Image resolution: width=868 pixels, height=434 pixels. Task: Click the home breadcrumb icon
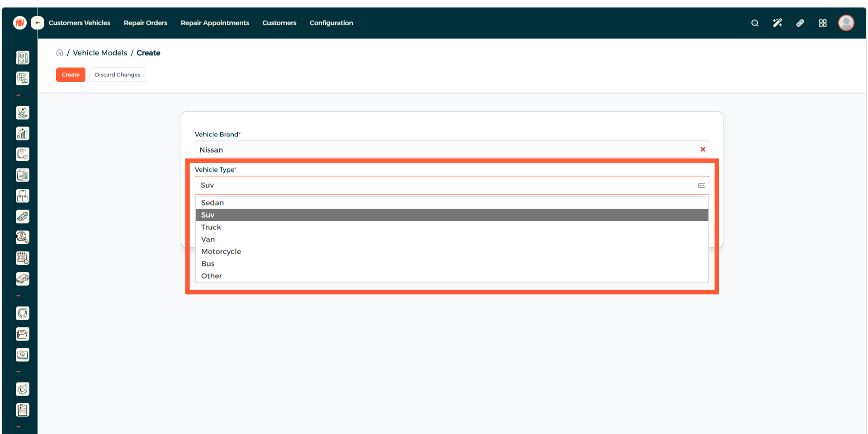pos(60,53)
